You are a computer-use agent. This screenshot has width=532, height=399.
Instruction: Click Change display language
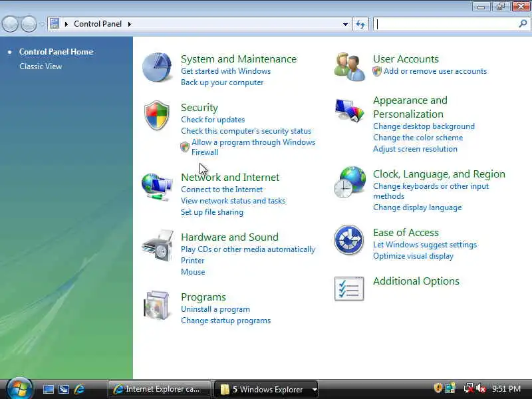point(418,207)
